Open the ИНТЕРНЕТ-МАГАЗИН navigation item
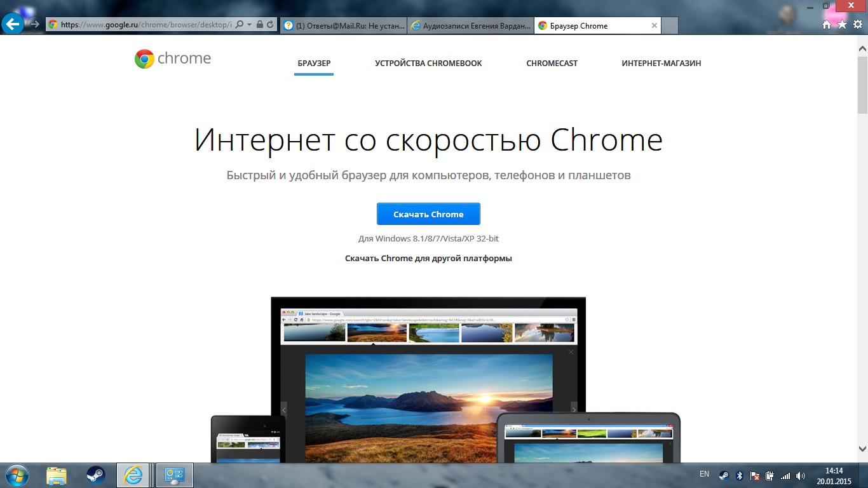The height and width of the screenshot is (488, 868). coord(661,64)
